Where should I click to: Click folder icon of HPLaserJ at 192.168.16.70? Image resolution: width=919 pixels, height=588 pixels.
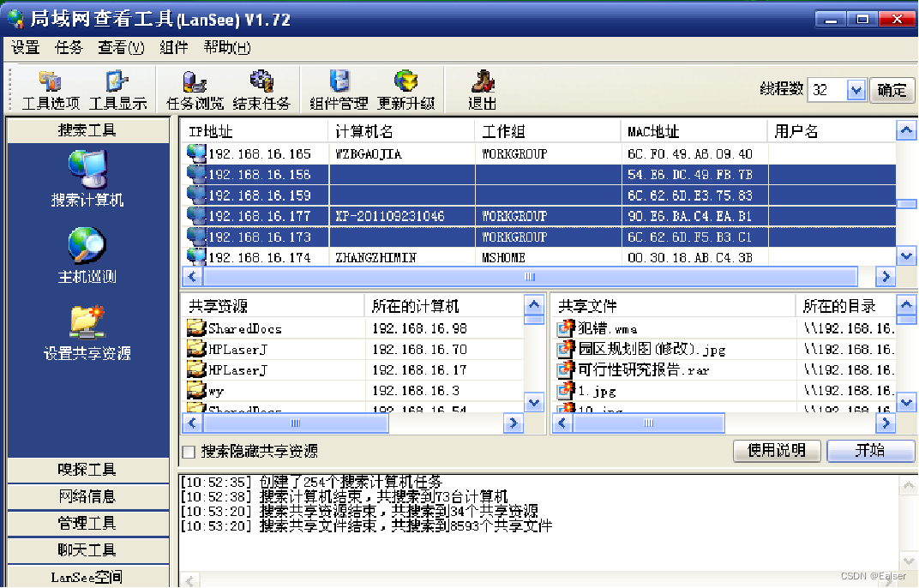[196, 349]
